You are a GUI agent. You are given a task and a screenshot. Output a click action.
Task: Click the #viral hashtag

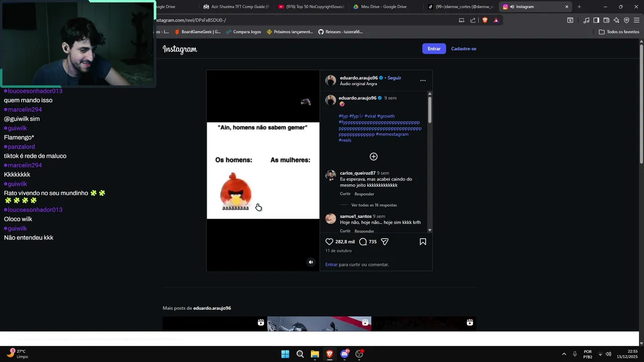pyautogui.click(x=370, y=116)
